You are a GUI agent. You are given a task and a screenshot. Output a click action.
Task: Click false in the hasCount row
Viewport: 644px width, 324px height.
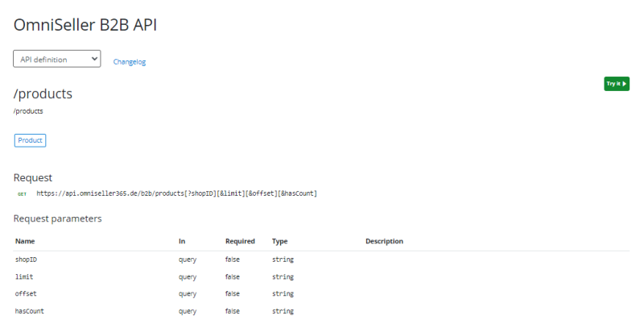click(233, 311)
